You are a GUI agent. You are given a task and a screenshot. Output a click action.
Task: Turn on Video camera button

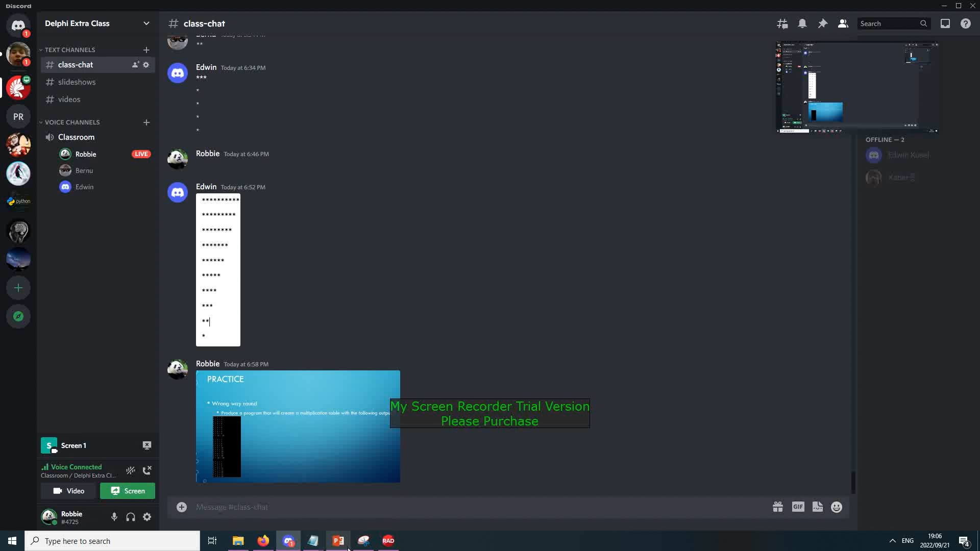click(x=69, y=491)
